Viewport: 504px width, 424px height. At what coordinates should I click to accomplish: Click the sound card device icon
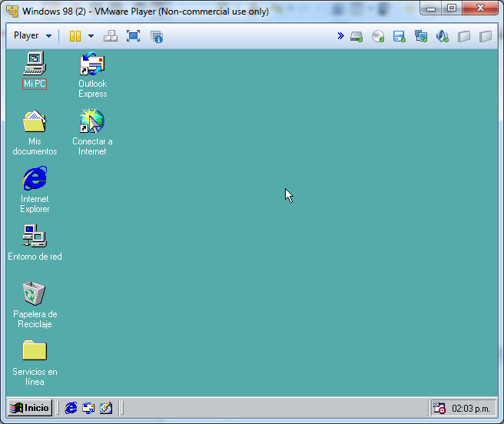[442, 36]
